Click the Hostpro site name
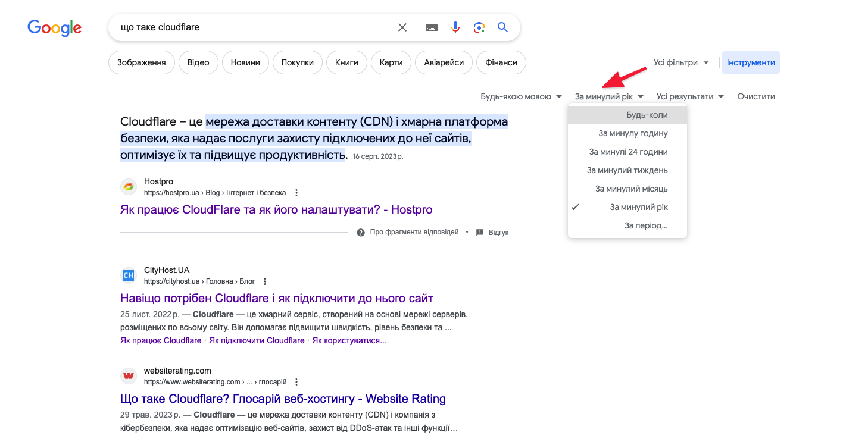 [x=158, y=181]
